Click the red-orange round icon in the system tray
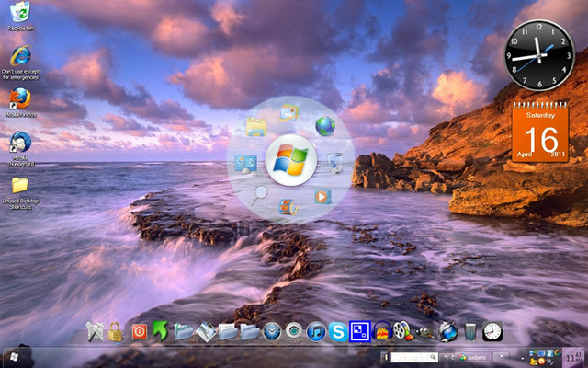The height and width of the screenshot is (368, 588). pos(541,361)
